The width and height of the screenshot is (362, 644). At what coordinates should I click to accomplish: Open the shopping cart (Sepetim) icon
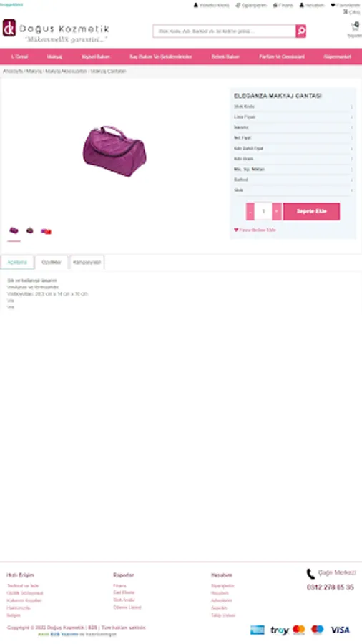355,29
